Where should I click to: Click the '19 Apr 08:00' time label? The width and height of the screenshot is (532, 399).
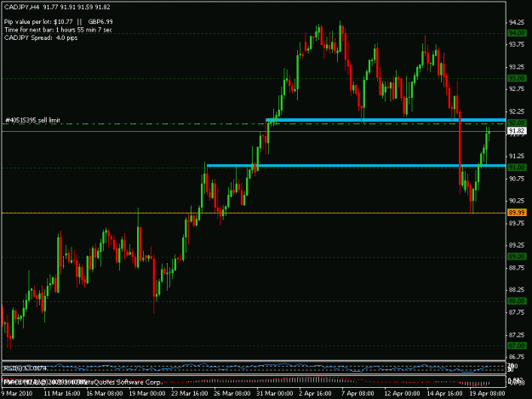point(487,393)
